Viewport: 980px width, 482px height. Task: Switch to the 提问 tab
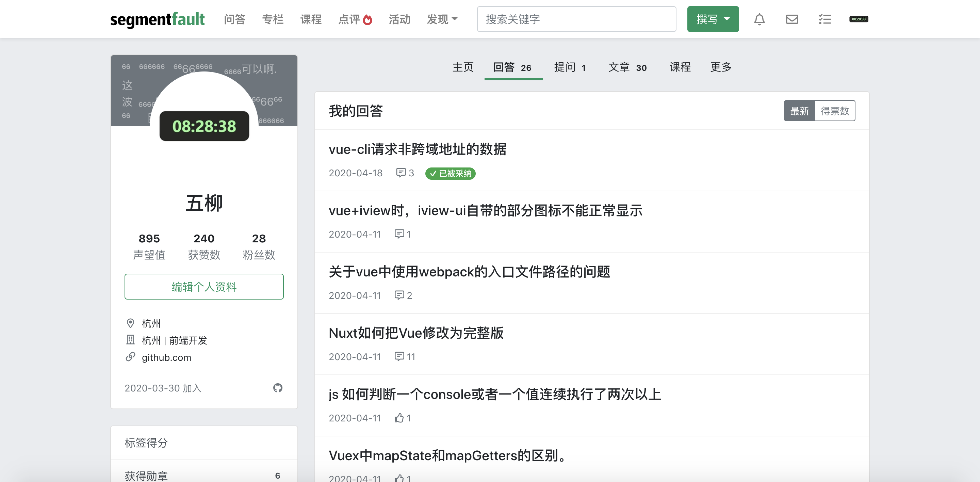[x=570, y=67]
